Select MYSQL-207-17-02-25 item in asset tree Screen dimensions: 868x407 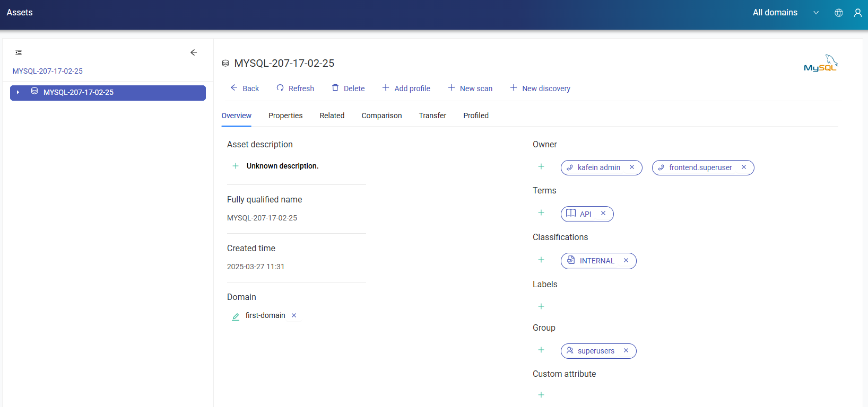[79, 92]
